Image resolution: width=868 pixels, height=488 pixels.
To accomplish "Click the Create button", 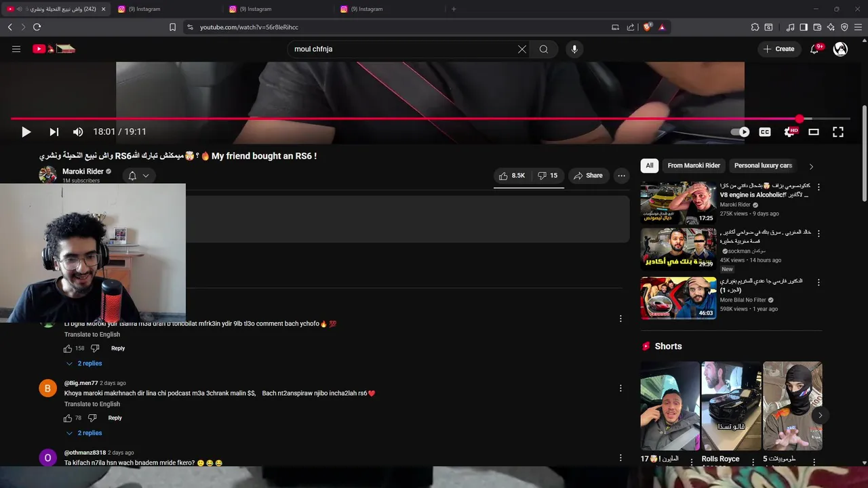I will 778,49.
